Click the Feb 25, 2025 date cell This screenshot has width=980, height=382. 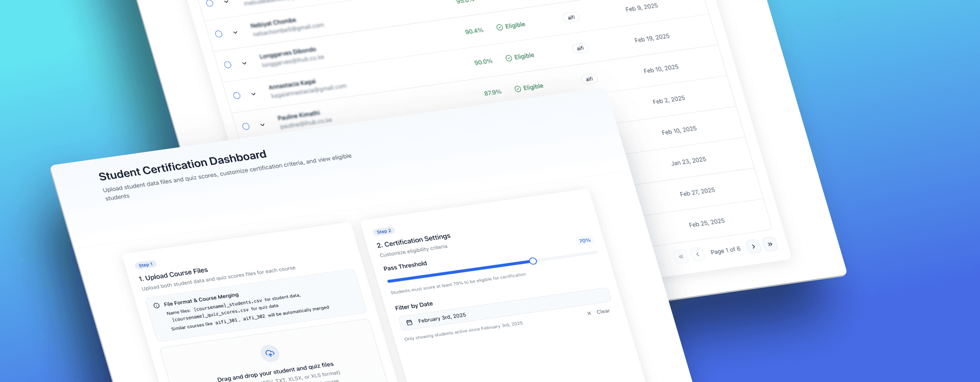(706, 223)
